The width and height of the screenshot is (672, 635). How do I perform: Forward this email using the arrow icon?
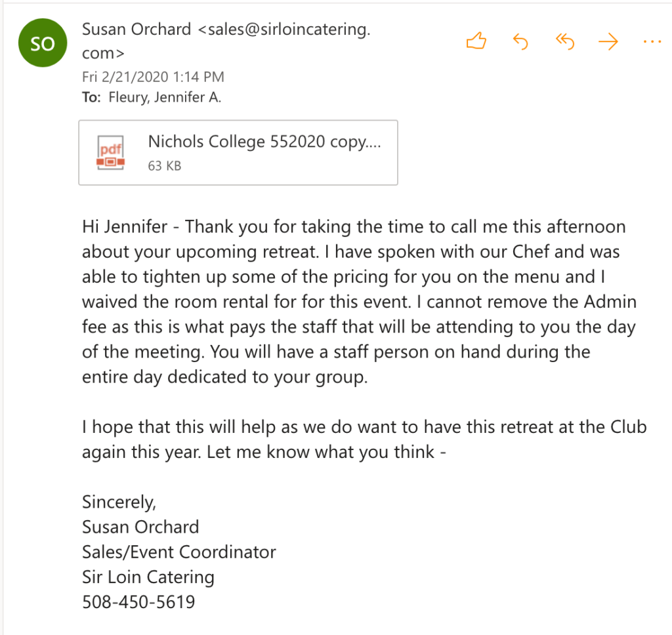[609, 43]
